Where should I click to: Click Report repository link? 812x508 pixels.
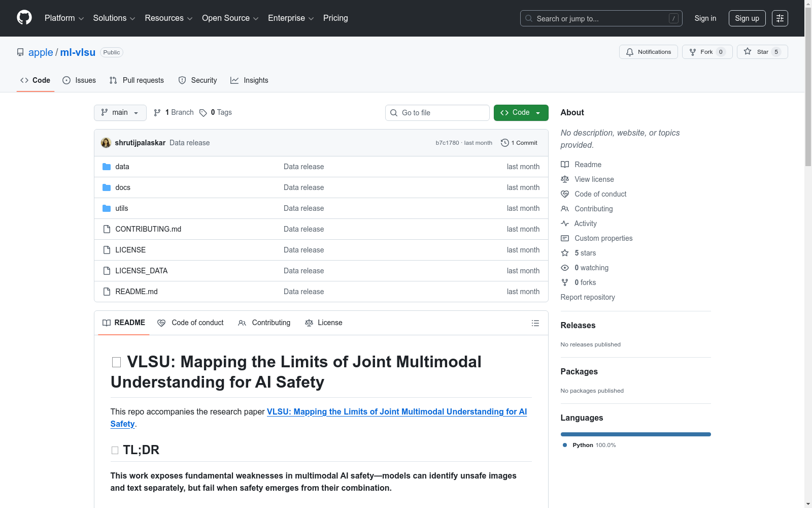[588, 297]
